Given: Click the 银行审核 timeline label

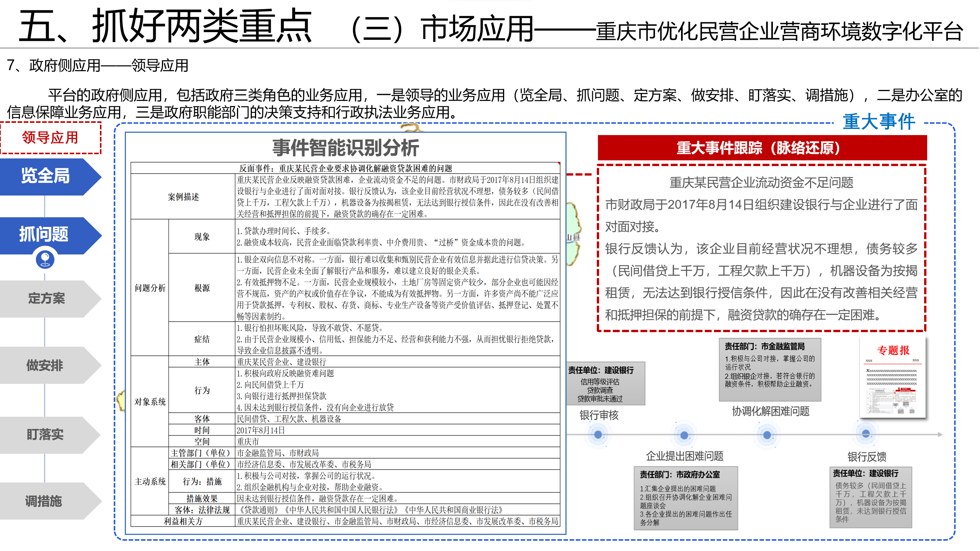Looking at the screenshot, I should (599, 415).
